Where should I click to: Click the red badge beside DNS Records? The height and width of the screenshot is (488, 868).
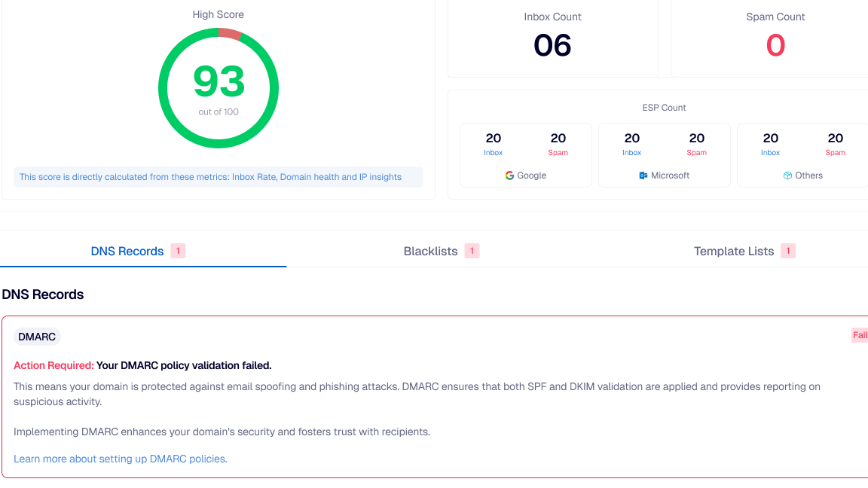pyautogui.click(x=178, y=251)
